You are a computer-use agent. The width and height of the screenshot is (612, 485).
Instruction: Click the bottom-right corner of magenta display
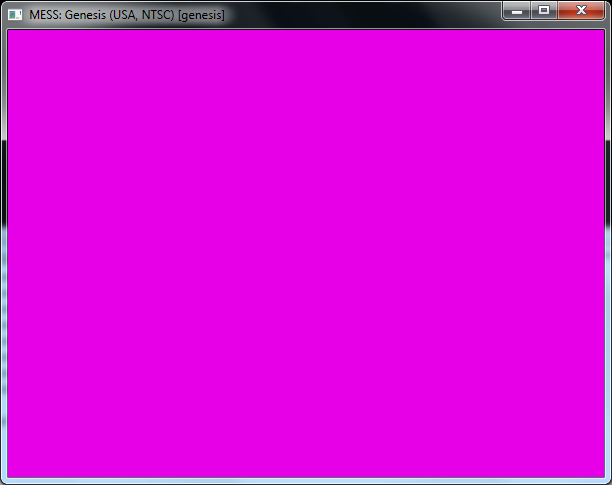(x=601, y=475)
